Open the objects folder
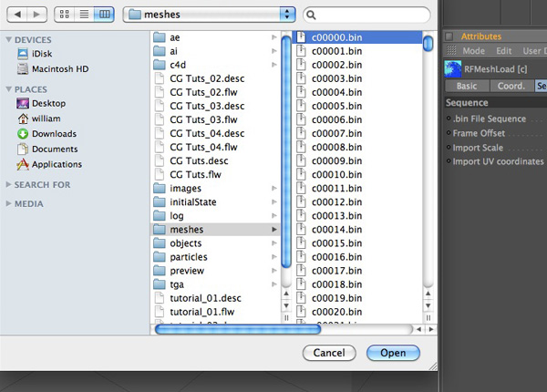 pyautogui.click(x=215, y=243)
